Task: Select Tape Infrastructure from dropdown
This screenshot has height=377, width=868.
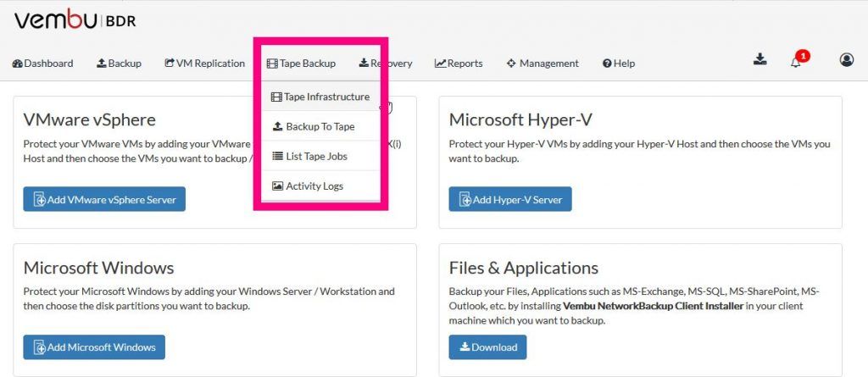Action: (320, 97)
